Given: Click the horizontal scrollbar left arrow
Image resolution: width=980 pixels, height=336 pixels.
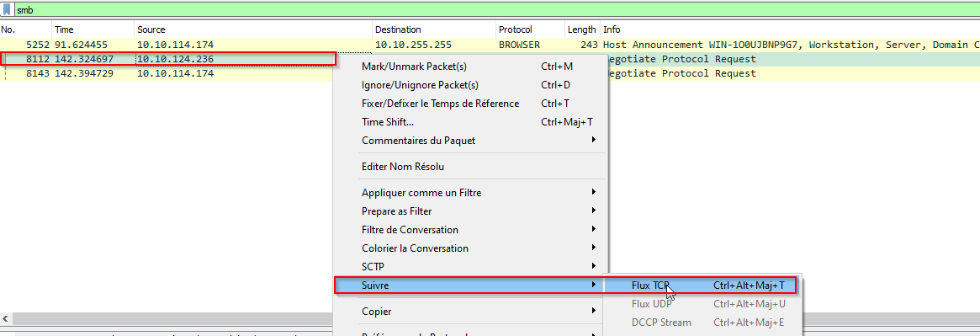Looking at the screenshot, I should pyautogui.click(x=6, y=318).
